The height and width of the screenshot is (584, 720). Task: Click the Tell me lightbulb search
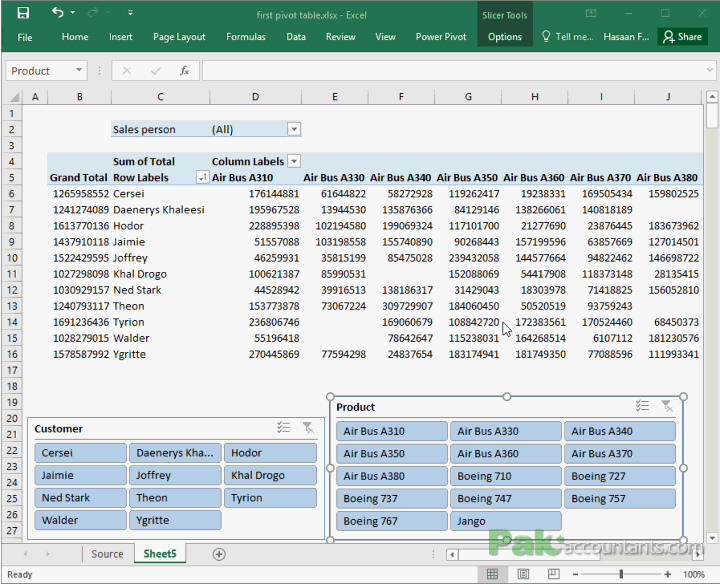pos(567,37)
